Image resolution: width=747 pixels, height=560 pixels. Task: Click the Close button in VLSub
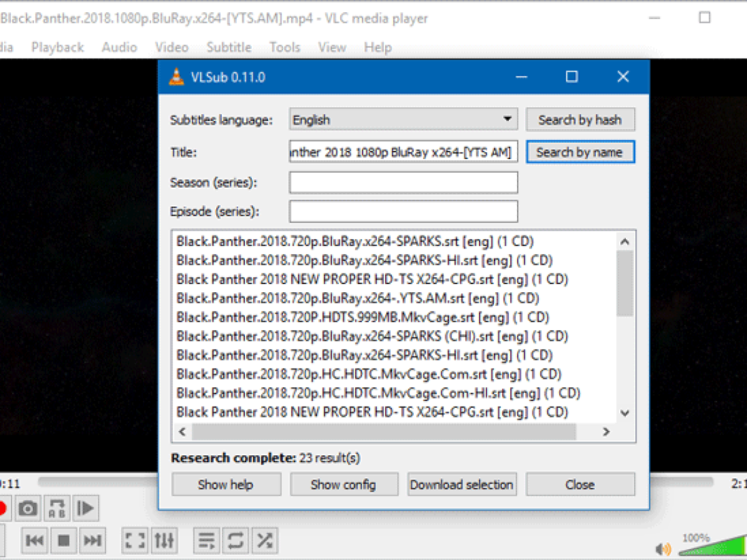[580, 485]
